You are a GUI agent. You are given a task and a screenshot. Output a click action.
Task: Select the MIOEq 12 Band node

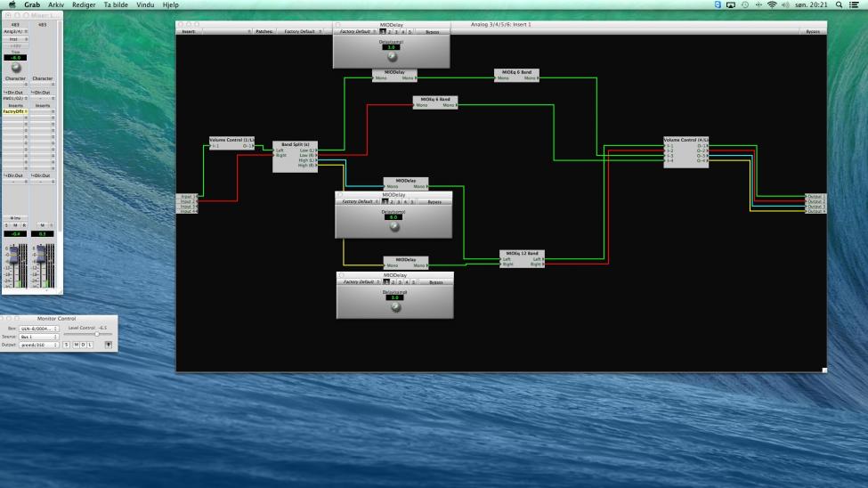[522, 258]
